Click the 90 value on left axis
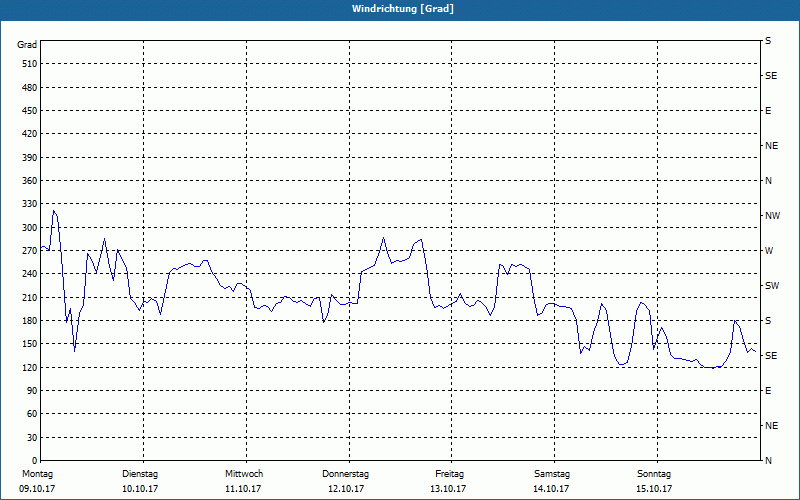Viewport: 800px width, 500px height. coord(32,391)
